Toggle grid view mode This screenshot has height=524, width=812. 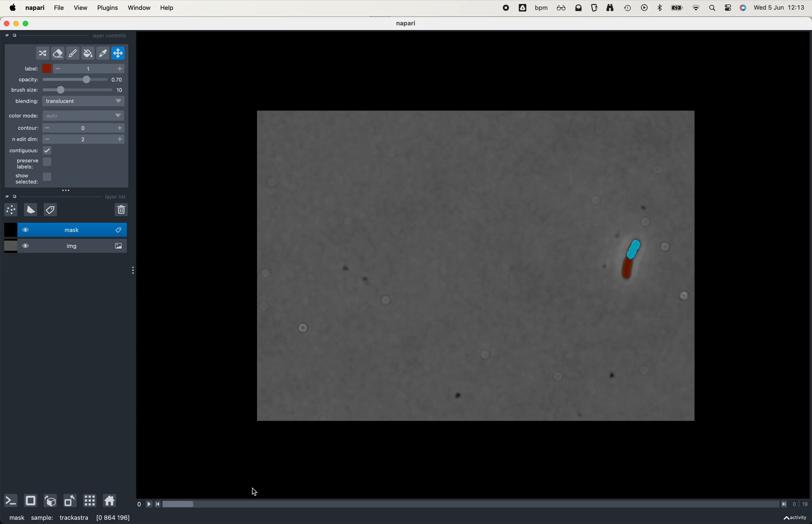[x=90, y=501]
